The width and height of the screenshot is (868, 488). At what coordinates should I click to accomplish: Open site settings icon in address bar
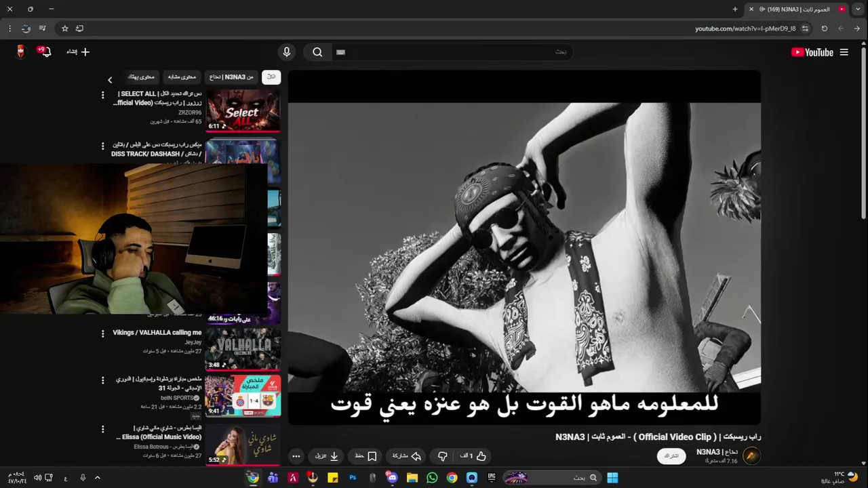click(805, 28)
